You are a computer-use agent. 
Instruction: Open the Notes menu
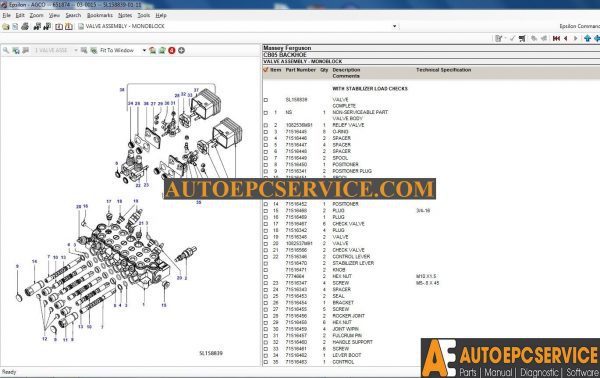(125, 15)
